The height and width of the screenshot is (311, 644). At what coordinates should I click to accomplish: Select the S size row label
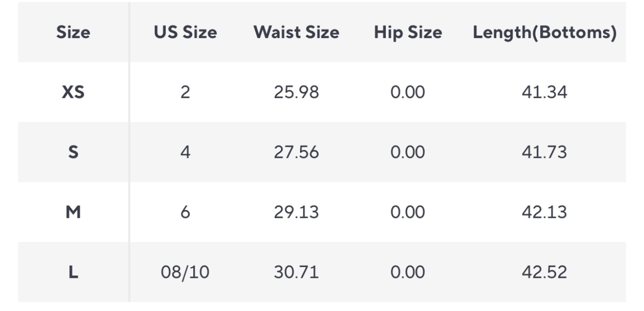click(73, 152)
